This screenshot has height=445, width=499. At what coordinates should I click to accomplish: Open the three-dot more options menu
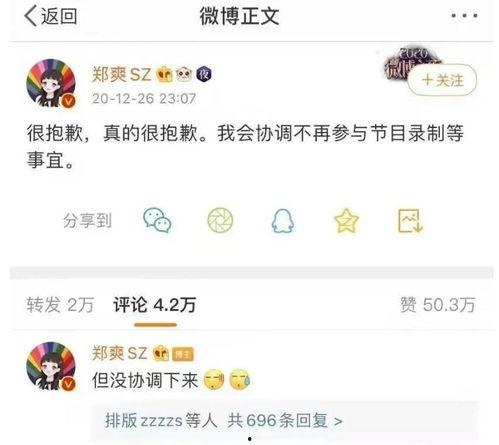465,15
